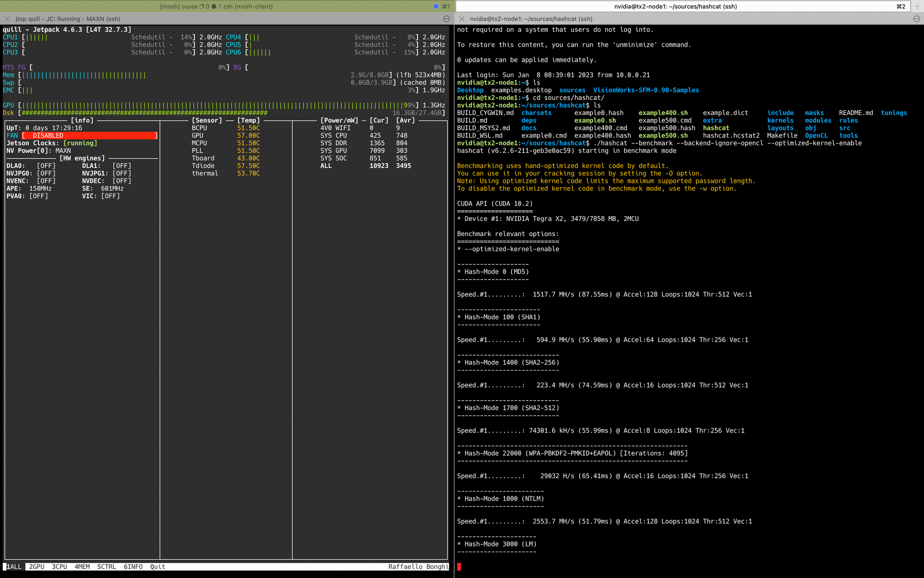Click the VisionWorks-SFM-0.90-Samples directory name
Viewport: 924px width, 578px height.
[x=646, y=90]
